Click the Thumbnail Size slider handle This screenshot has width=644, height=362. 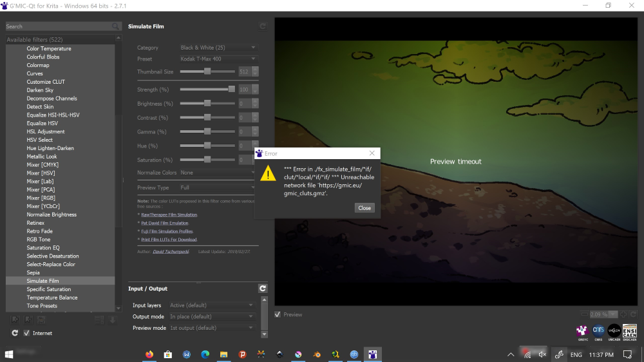click(207, 71)
